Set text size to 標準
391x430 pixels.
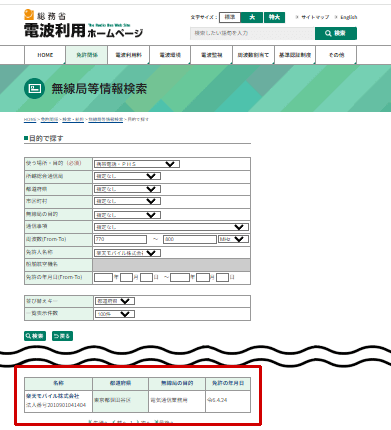(x=230, y=17)
